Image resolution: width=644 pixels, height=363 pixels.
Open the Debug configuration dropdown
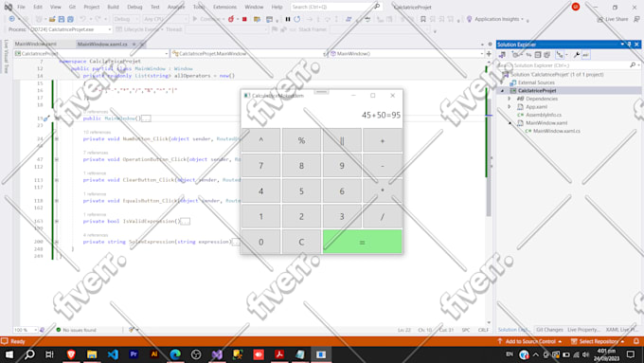[x=126, y=19]
